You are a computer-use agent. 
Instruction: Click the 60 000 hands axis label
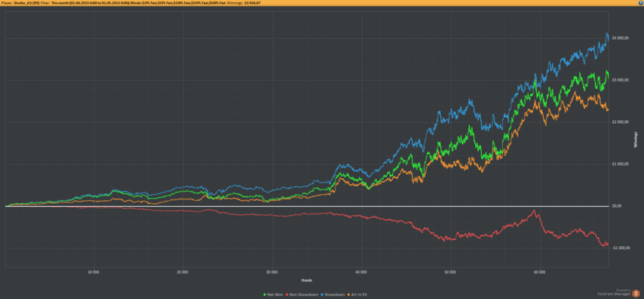[x=540, y=272]
